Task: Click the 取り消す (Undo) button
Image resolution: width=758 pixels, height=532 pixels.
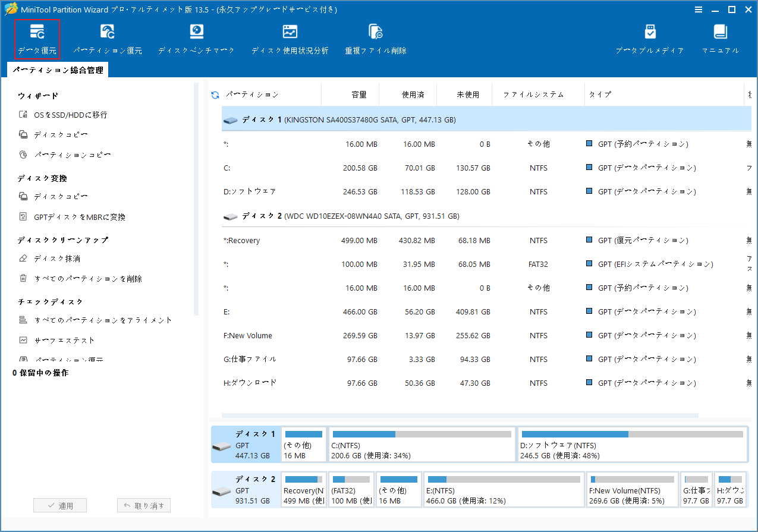Action: [x=143, y=505]
